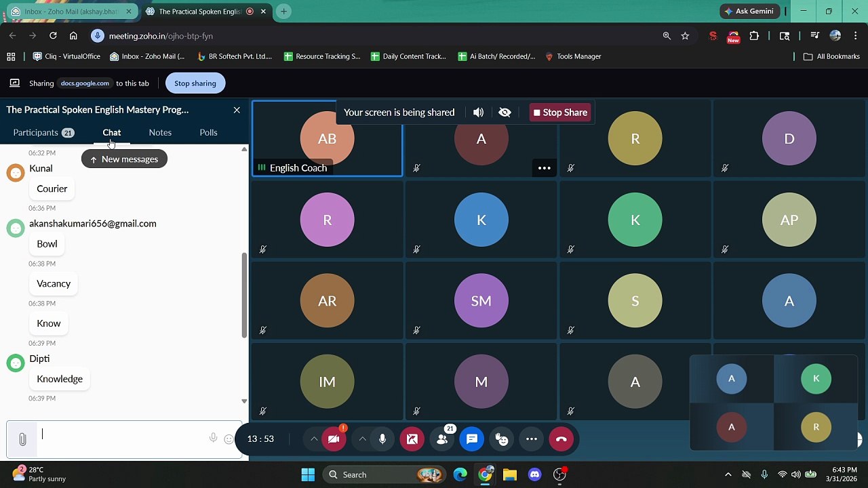Toggle the chat panel from toolbar
The width and height of the screenshot is (868, 488).
472,439
